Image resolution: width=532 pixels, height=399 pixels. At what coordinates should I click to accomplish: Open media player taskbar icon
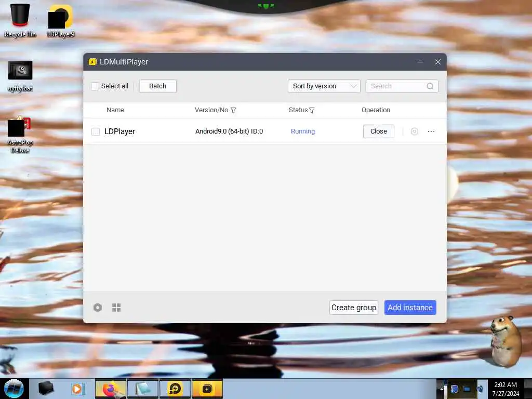tap(77, 389)
